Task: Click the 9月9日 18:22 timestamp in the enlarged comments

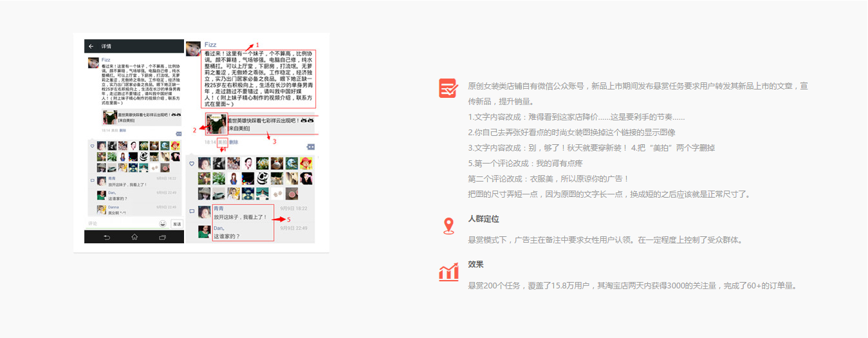Action: click(294, 209)
